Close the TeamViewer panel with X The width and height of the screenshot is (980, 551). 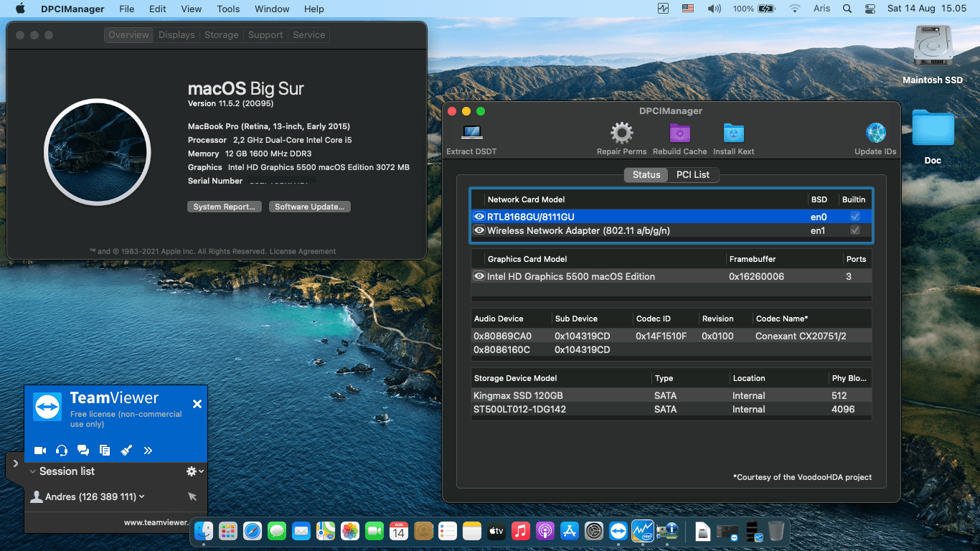pos(197,404)
